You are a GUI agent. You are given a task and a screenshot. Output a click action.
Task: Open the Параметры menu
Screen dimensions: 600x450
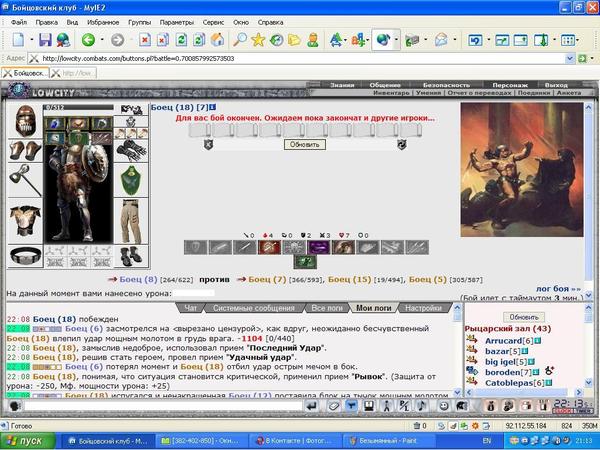tap(176, 22)
